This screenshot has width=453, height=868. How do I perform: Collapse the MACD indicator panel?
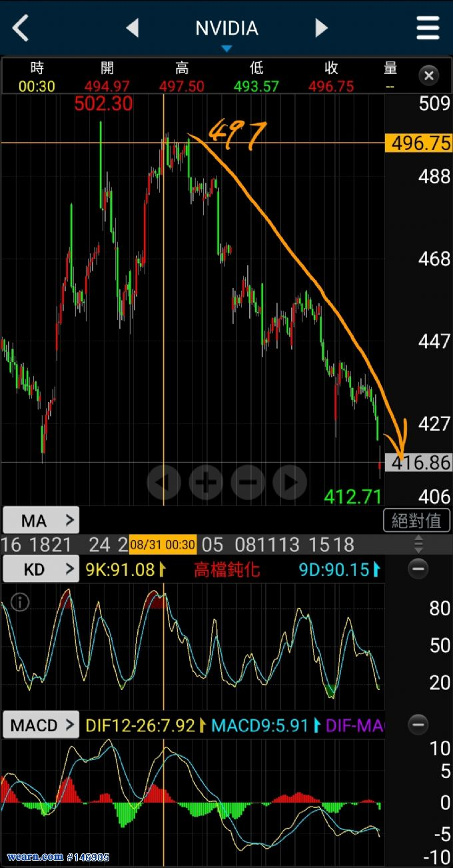point(418,724)
